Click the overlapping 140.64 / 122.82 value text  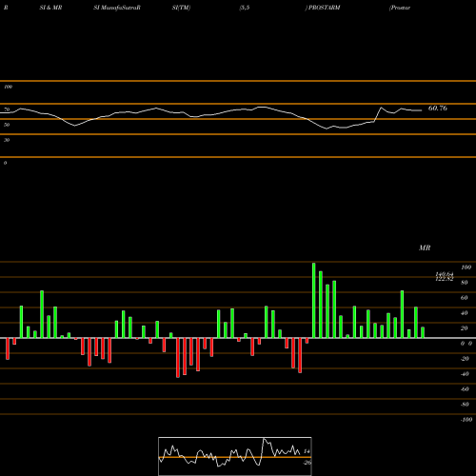pyautogui.click(x=445, y=276)
